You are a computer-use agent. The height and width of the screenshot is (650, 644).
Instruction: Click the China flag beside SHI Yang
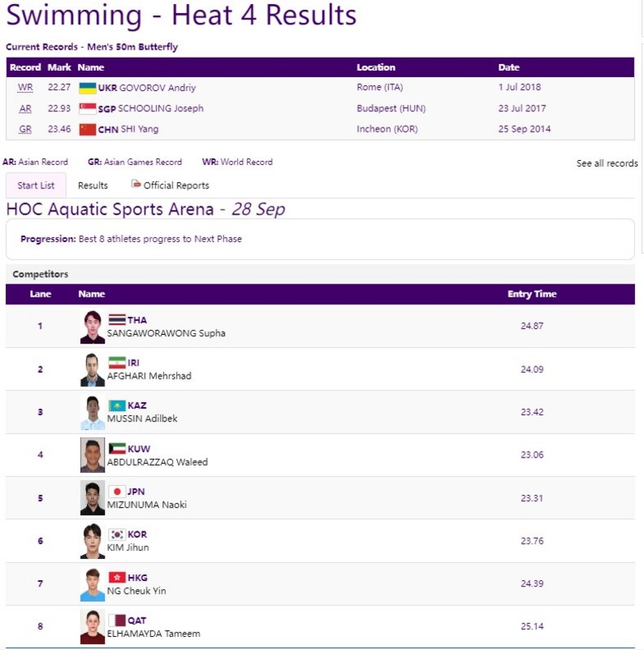(x=88, y=129)
